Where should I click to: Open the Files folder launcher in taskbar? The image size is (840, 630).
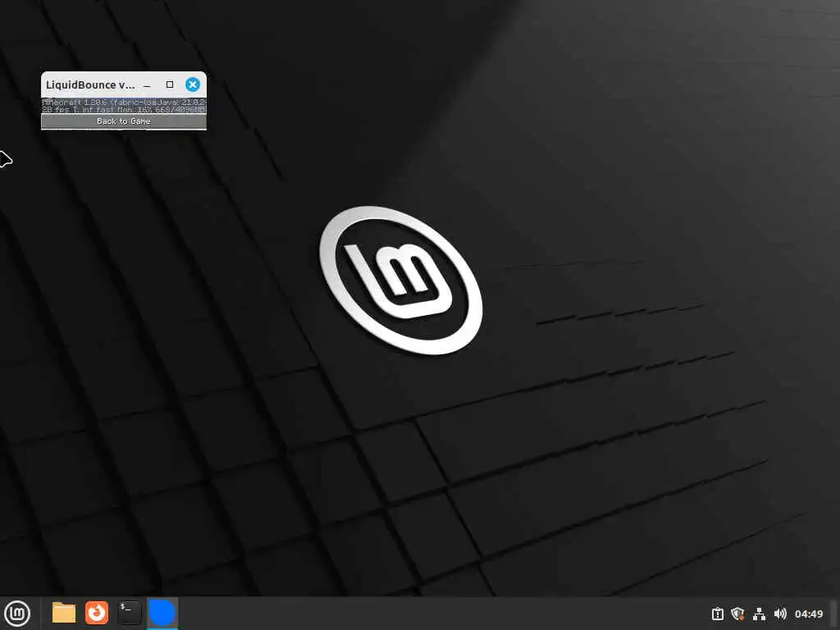64,613
